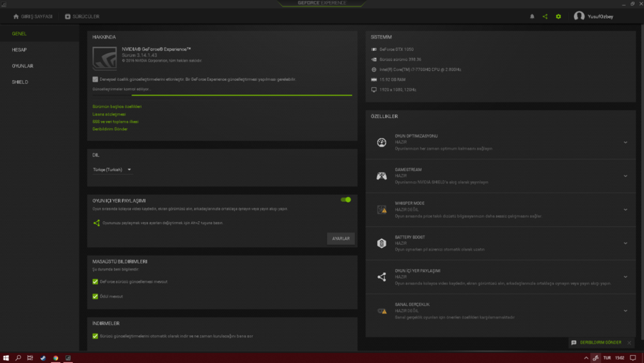Expand the GameStream feature row
This screenshot has width=644, height=363.
pyautogui.click(x=625, y=176)
